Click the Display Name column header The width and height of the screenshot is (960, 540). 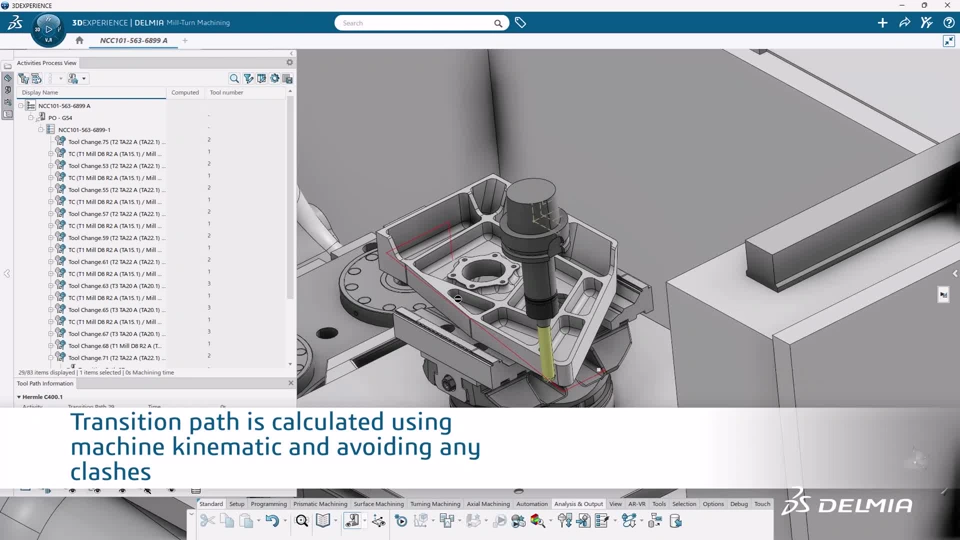point(91,92)
